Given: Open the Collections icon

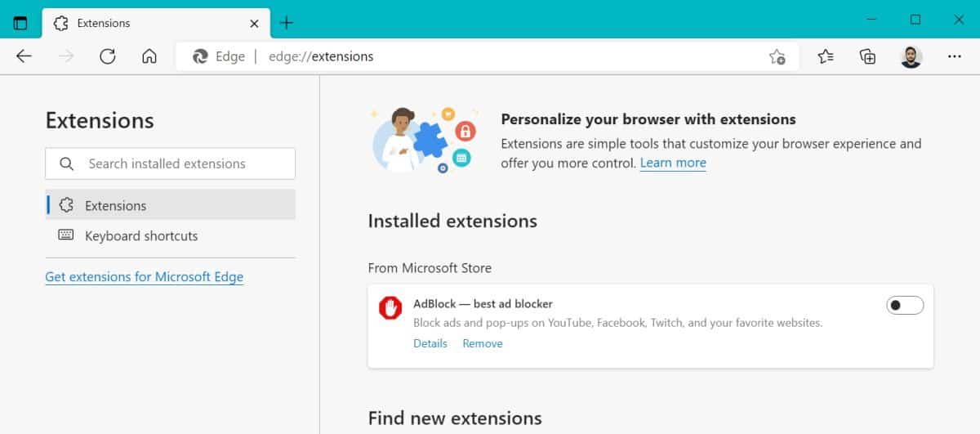Looking at the screenshot, I should click(x=867, y=56).
